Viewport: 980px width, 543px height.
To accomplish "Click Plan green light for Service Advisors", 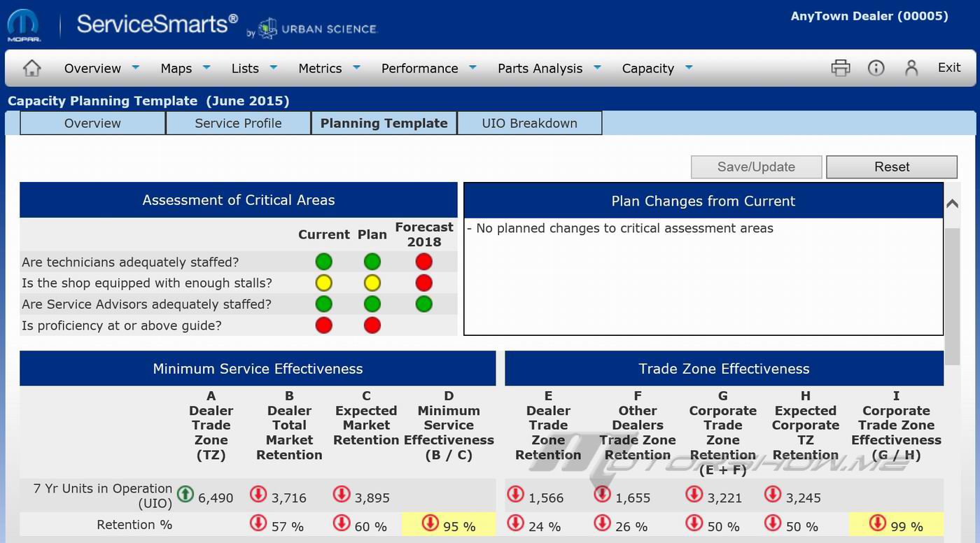I will coord(372,304).
